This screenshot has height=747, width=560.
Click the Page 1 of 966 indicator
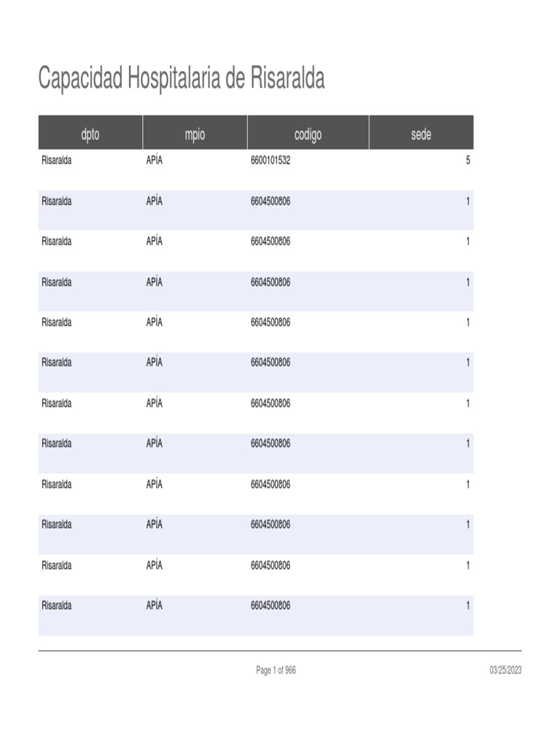(276, 670)
